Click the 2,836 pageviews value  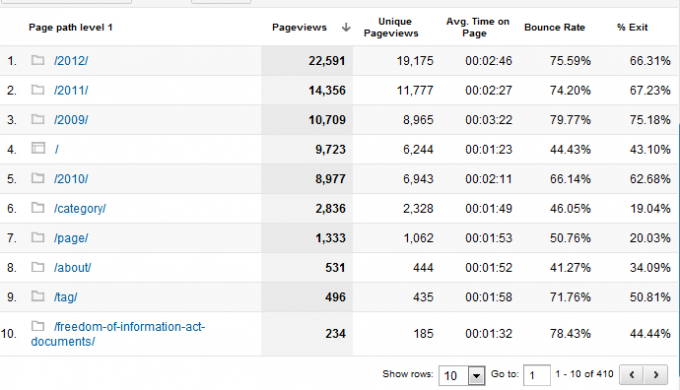tap(330, 208)
